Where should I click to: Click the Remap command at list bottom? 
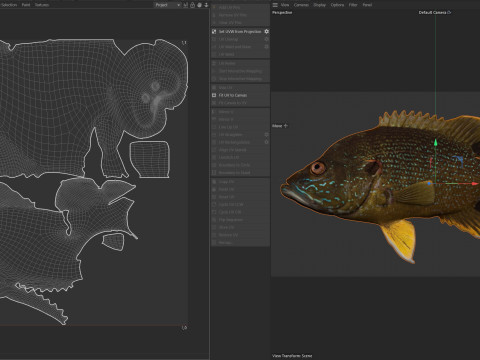pos(222,243)
